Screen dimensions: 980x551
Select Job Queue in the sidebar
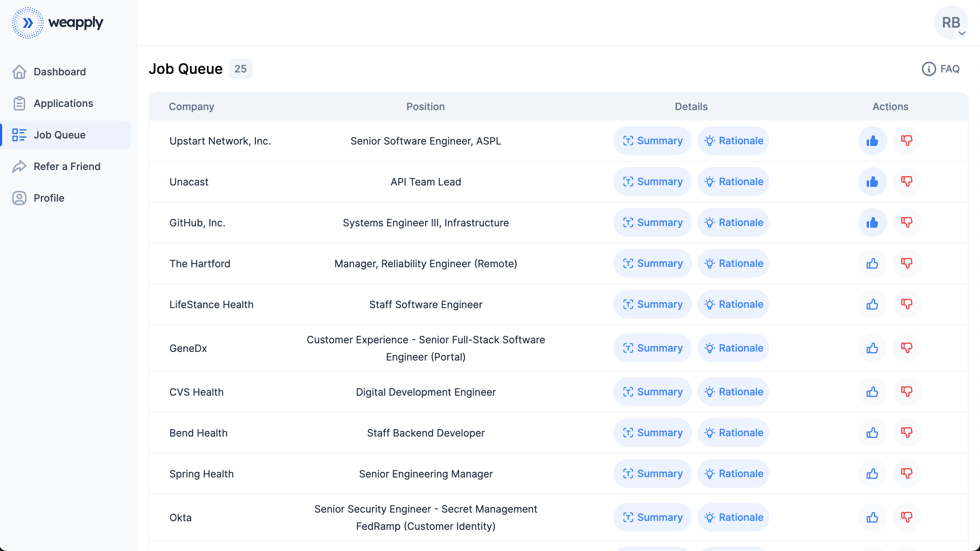(x=59, y=135)
